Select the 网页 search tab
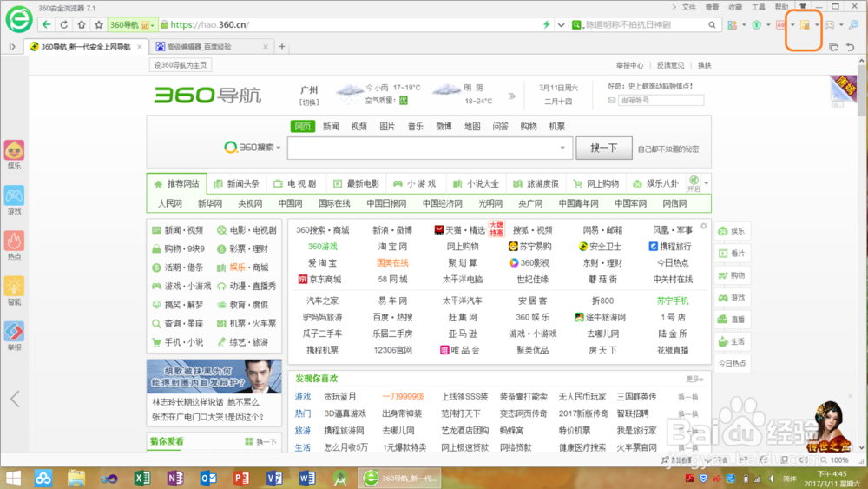868x489 pixels. coord(302,126)
